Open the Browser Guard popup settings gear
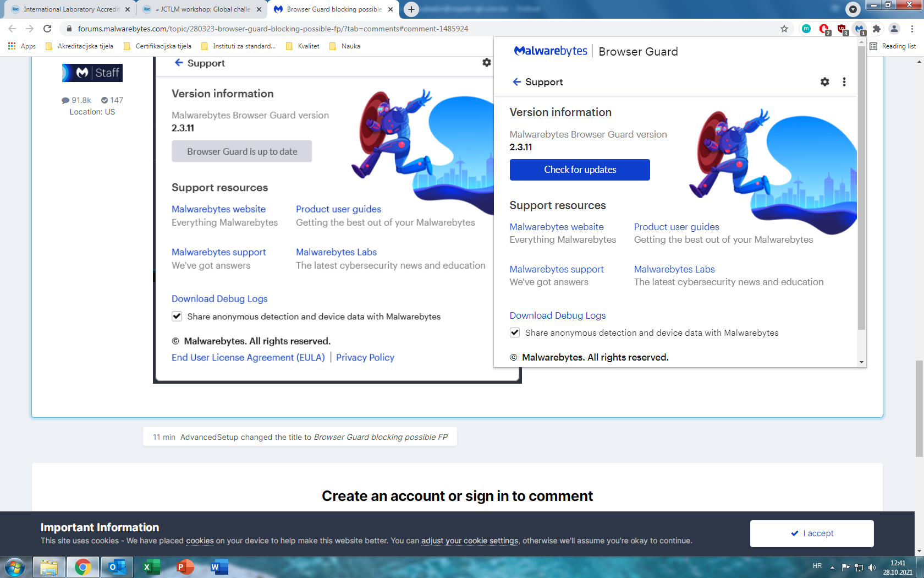 pos(824,81)
